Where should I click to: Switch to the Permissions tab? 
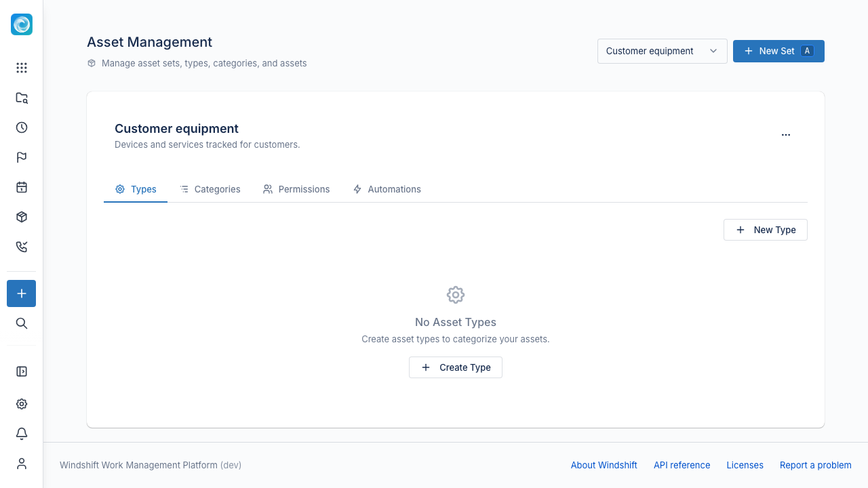(296, 189)
